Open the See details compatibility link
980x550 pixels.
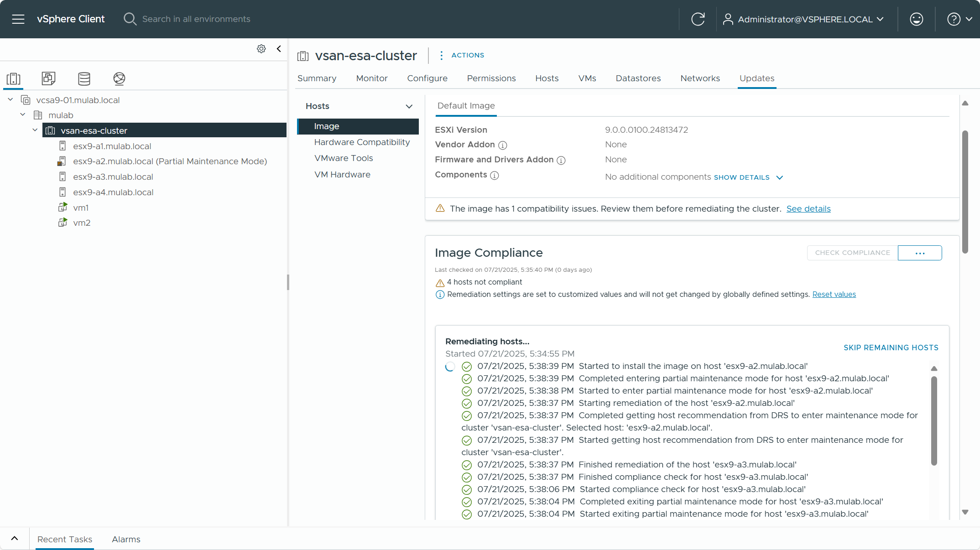point(808,209)
